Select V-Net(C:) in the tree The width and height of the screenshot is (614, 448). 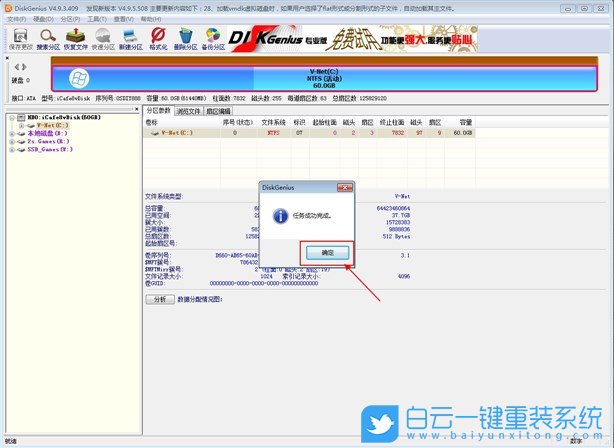click(52, 125)
